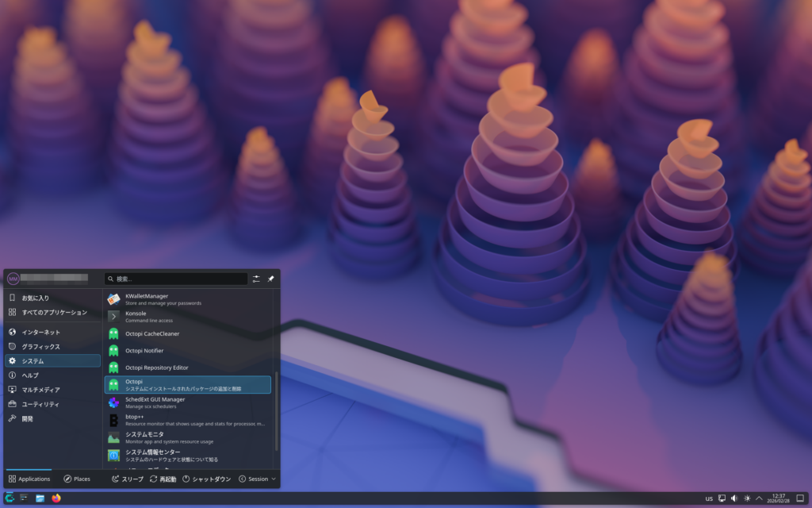812x508 pixels.
Task: Open KWalletManager application
Action: [x=187, y=298]
